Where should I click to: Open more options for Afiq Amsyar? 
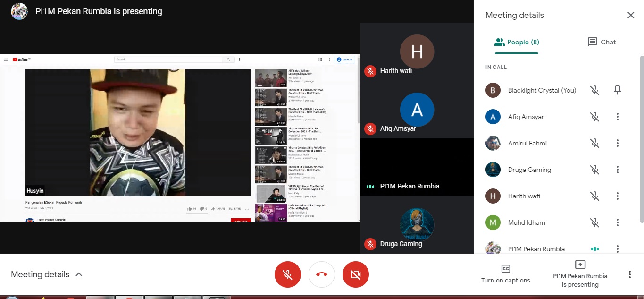618,117
